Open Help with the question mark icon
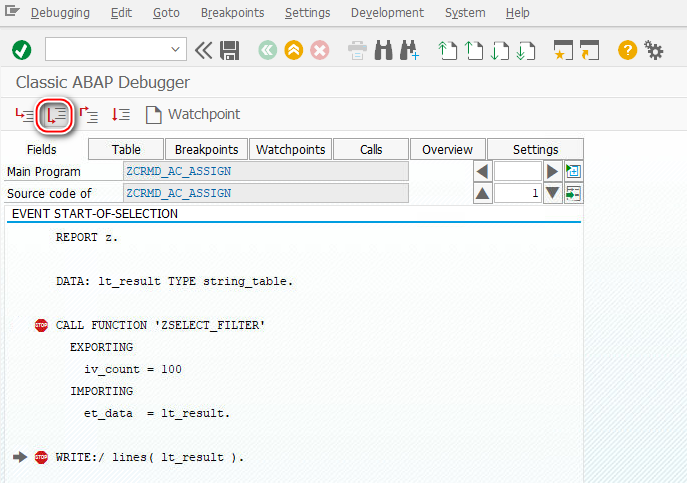This screenshot has width=687, height=483. click(x=627, y=50)
